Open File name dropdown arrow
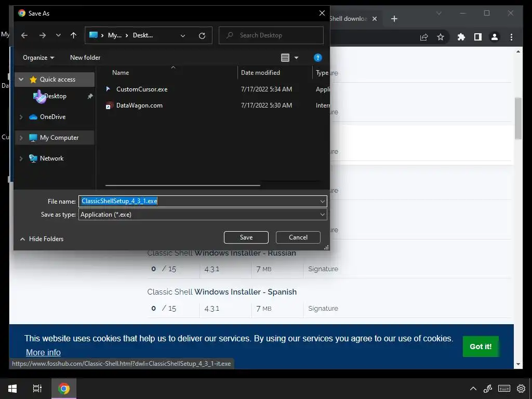Image resolution: width=532 pixels, height=399 pixels. coord(322,201)
